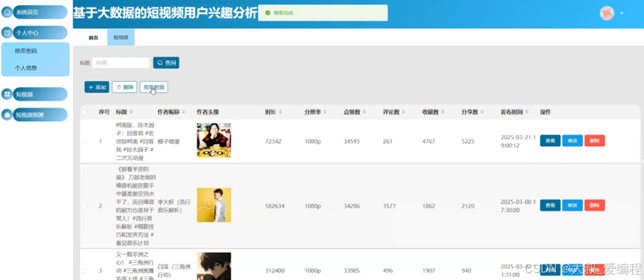644x280 pixels.
Task: Click the 582634 duration cell
Action: (x=275, y=206)
